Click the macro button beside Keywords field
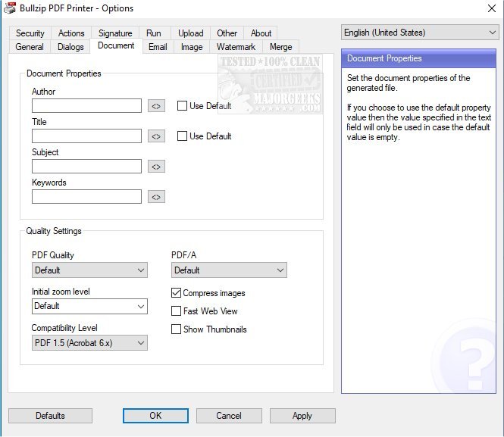This screenshot has height=437, width=504. coord(156,197)
